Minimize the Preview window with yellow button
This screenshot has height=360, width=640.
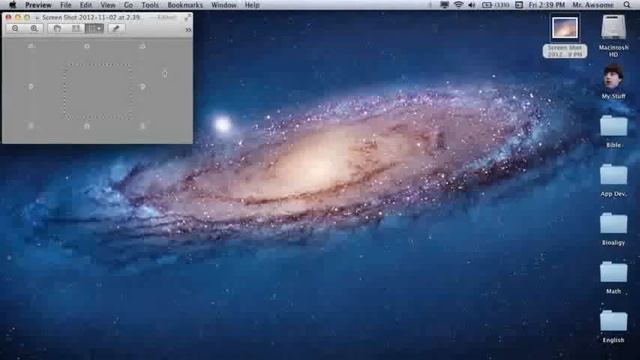click(x=18, y=18)
